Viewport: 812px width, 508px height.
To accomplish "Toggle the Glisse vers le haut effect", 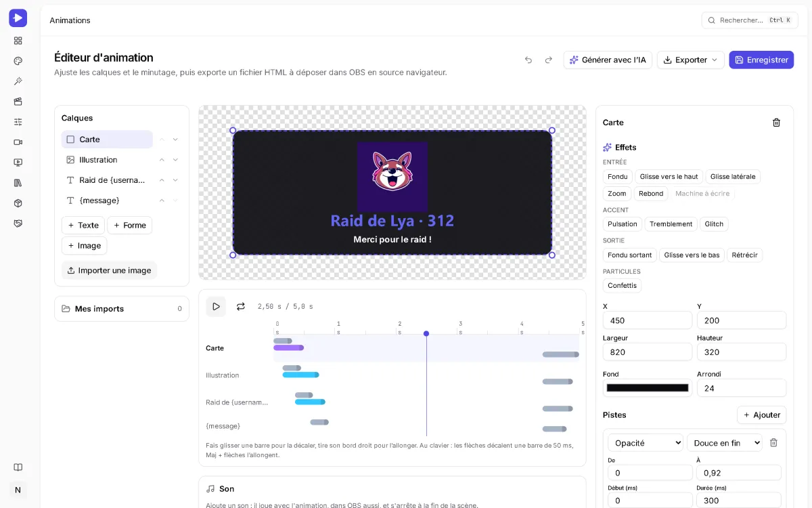I will click(x=669, y=177).
